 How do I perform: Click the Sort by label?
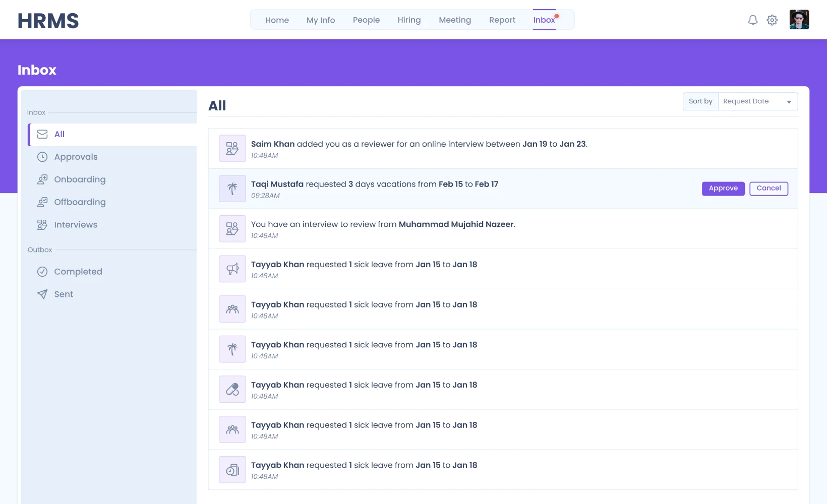tap(700, 101)
